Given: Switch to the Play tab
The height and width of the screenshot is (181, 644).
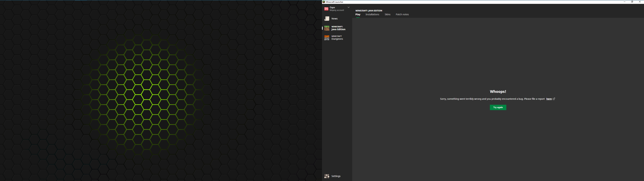Looking at the screenshot, I should 358,15.
